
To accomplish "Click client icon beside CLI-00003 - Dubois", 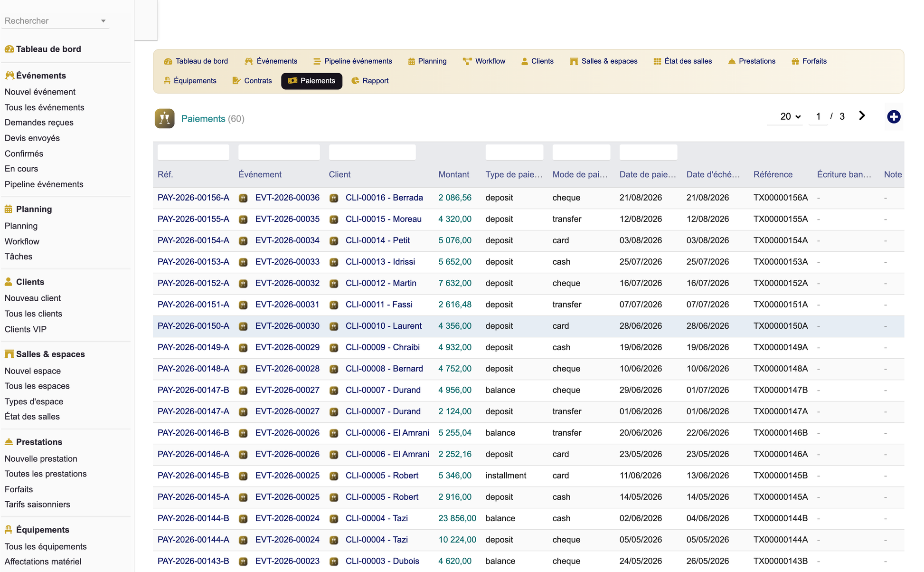I will pos(334,562).
